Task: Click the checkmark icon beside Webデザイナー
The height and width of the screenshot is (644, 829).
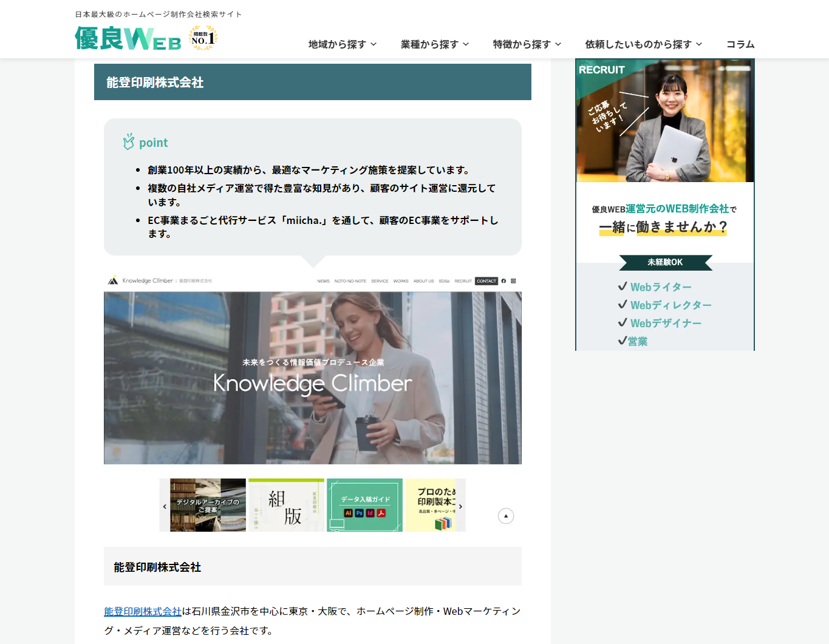Action: click(x=623, y=323)
